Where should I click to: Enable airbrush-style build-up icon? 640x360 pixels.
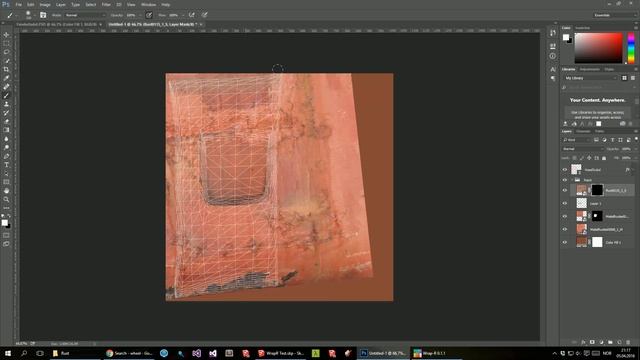191,15
